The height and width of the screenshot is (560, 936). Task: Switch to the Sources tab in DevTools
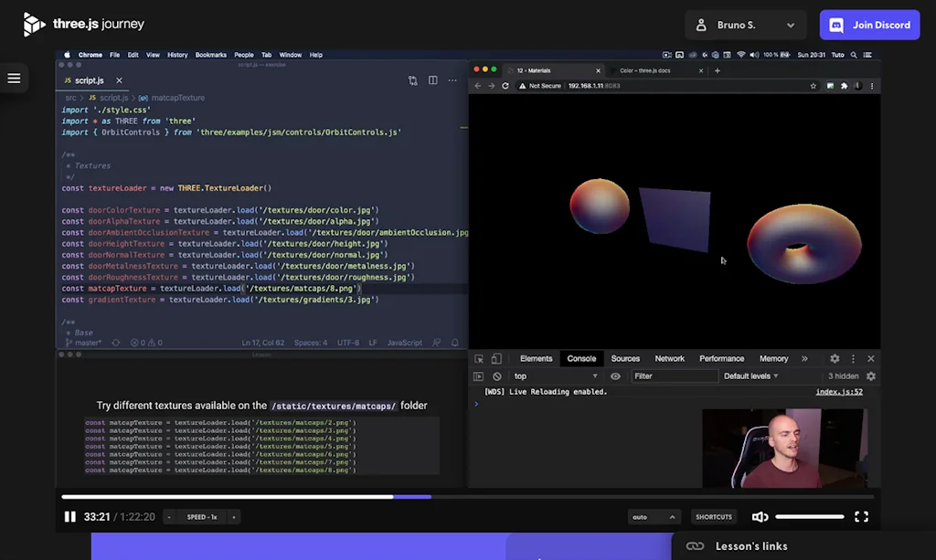(x=625, y=358)
